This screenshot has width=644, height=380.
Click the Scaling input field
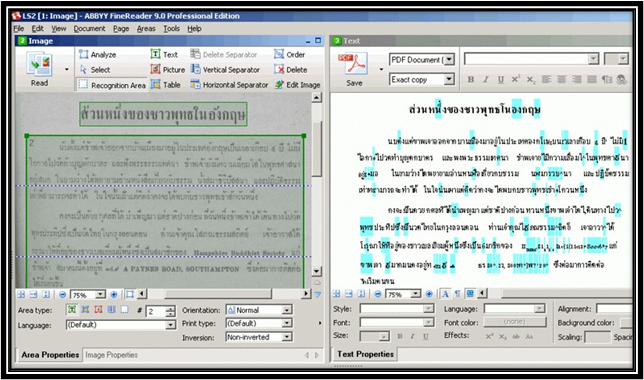[597, 337]
